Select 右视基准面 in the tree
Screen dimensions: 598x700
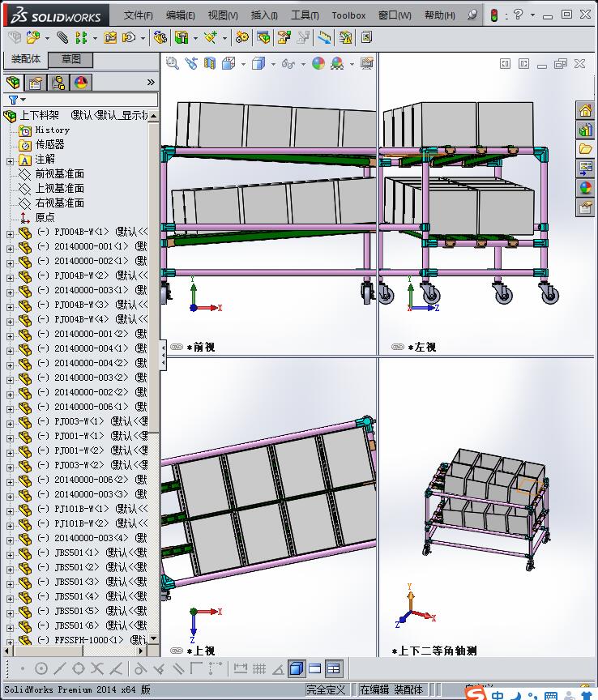click(59, 203)
